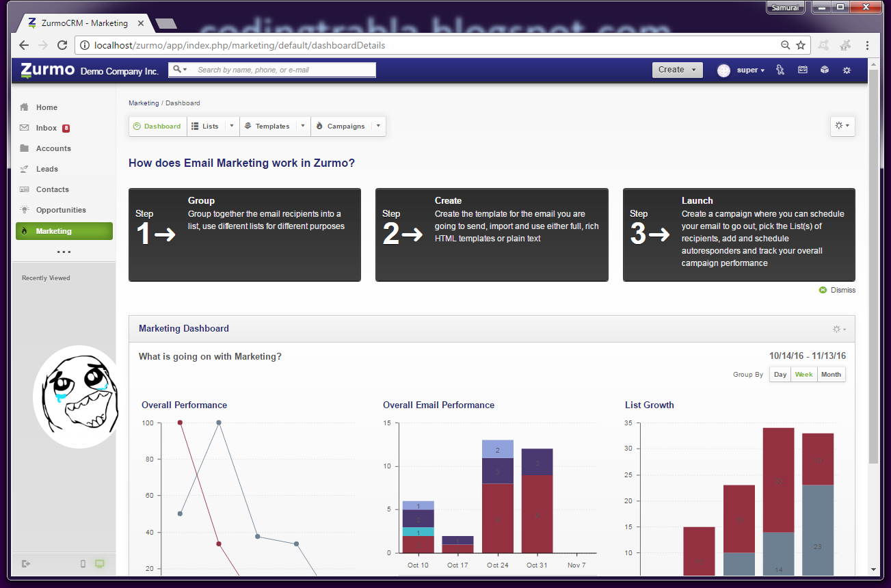Screen dimensions: 891x588
Task: Open the calendar icon in the header
Action: point(803,70)
